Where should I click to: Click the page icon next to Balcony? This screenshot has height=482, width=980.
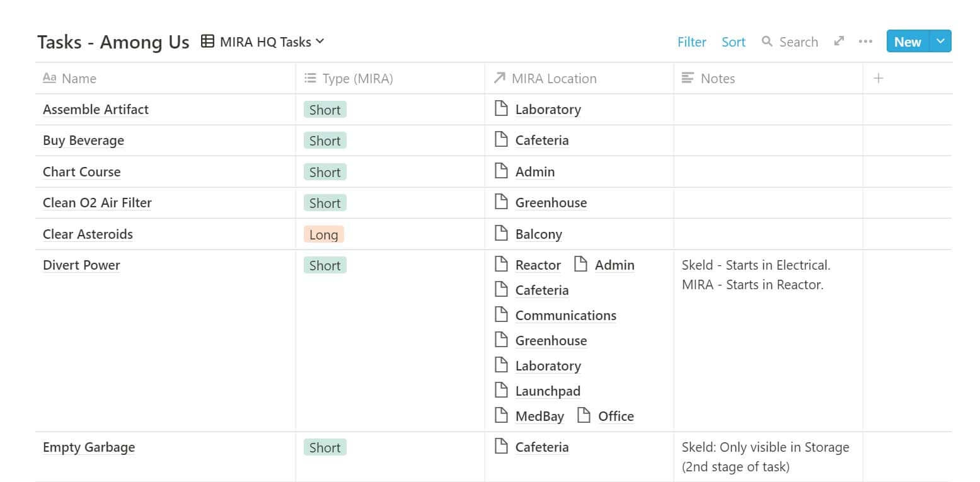(x=501, y=234)
